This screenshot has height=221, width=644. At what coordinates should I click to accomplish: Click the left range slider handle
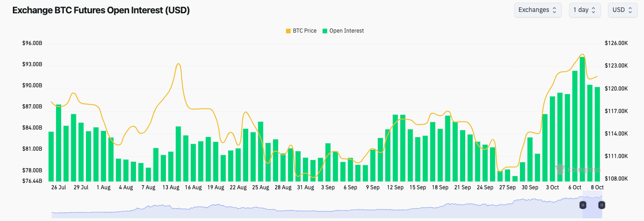(583, 205)
